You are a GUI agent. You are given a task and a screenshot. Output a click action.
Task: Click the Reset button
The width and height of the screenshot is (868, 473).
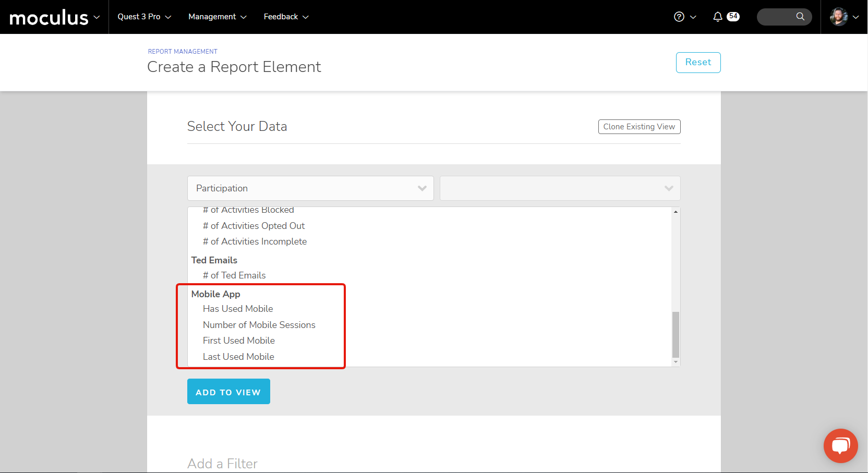click(x=698, y=63)
